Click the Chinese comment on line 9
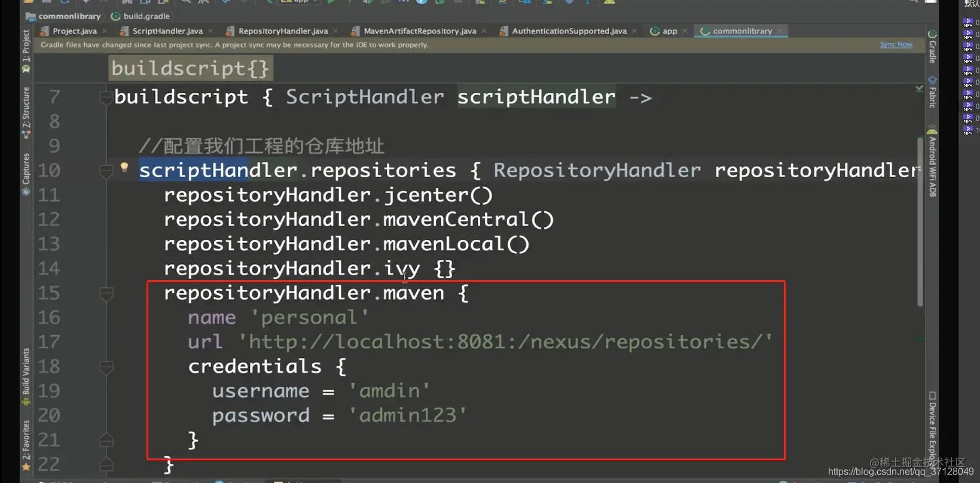 click(262, 146)
